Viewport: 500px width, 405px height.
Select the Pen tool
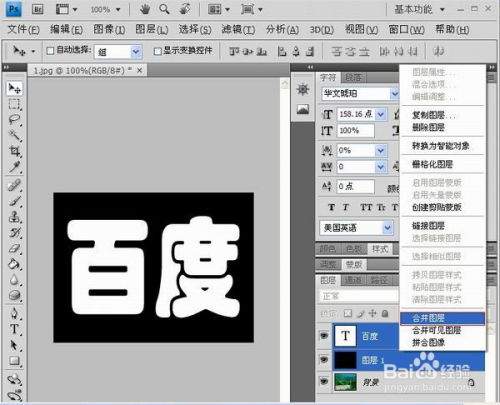coord(14,314)
